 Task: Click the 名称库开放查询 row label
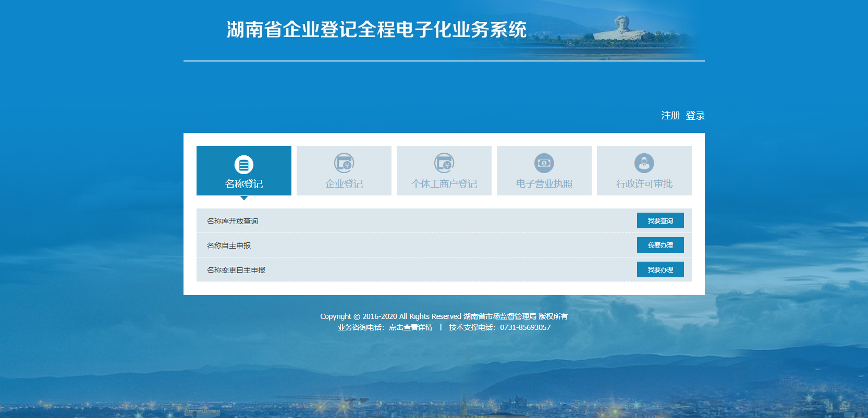tap(233, 221)
